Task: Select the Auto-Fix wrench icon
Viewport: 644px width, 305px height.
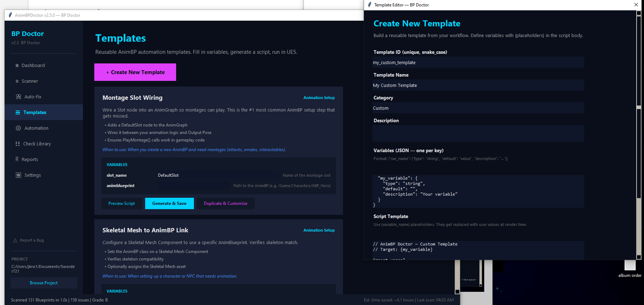Action: 19,97
